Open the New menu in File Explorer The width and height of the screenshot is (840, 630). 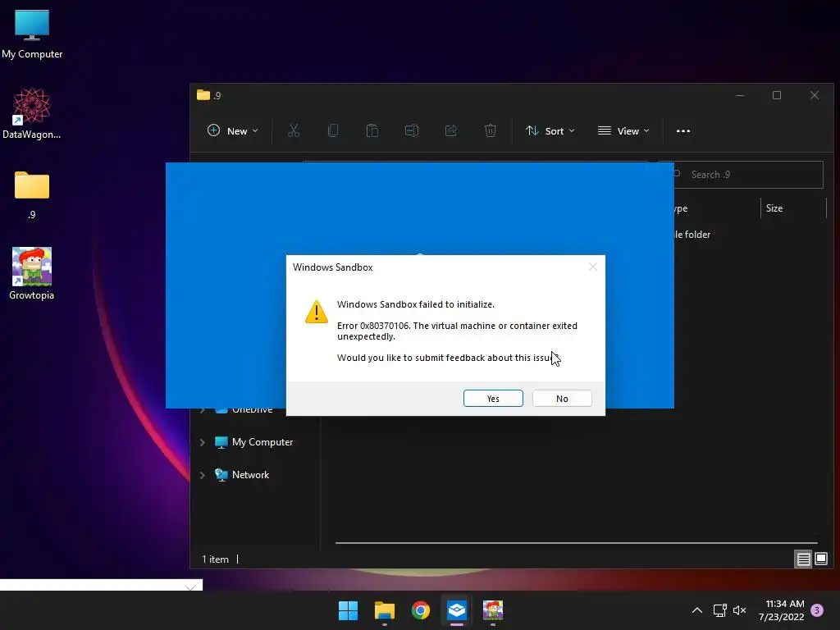pos(232,130)
